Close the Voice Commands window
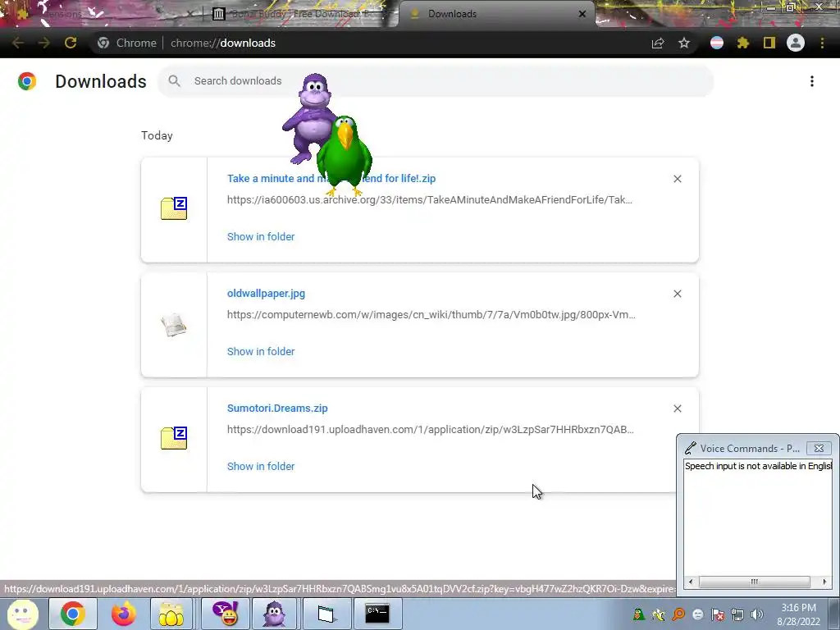The width and height of the screenshot is (840, 630). [x=819, y=449]
